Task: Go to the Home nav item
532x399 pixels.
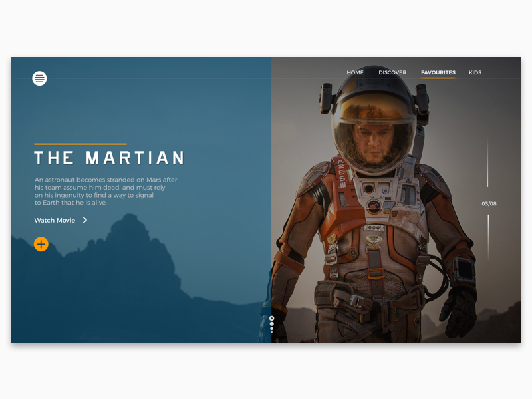Action: pyautogui.click(x=355, y=72)
